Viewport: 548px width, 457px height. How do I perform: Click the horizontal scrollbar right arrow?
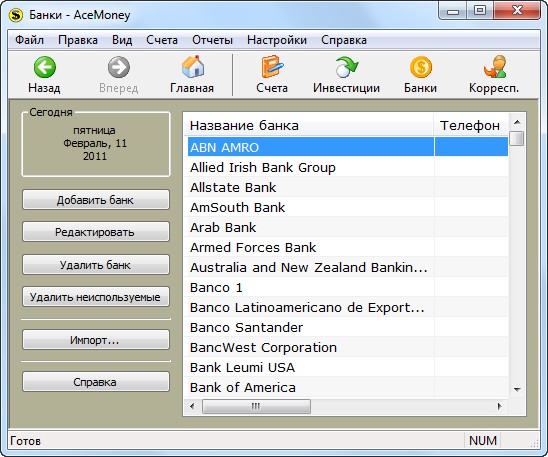[x=500, y=406]
